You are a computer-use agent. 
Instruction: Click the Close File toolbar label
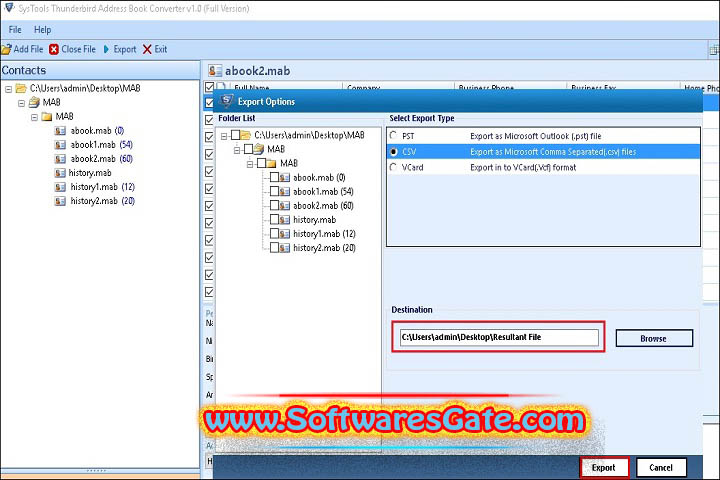coord(79,49)
